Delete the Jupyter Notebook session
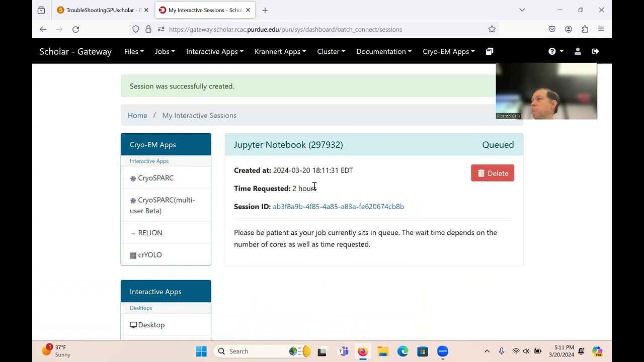The width and height of the screenshot is (644, 362). [x=492, y=173]
